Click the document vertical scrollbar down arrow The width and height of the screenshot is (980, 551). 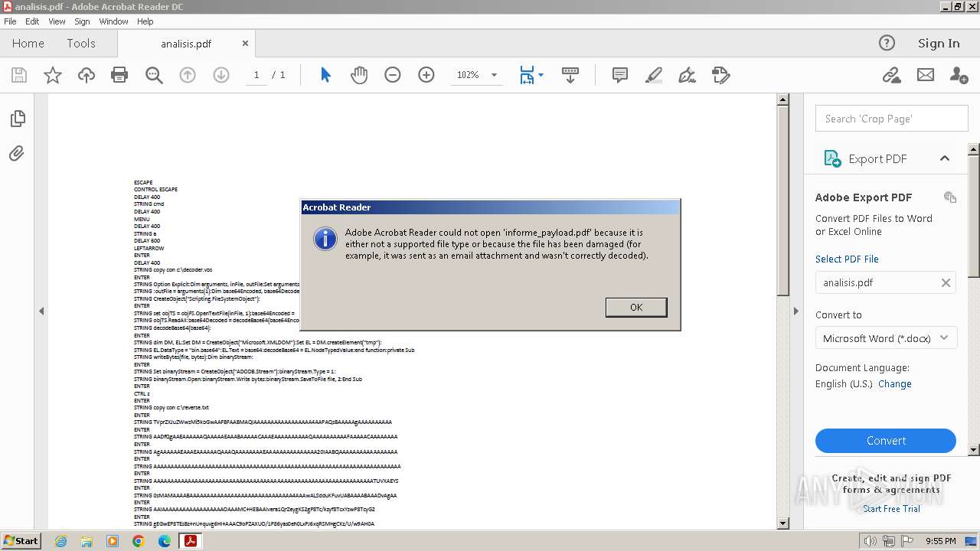[x=782, y=523]
